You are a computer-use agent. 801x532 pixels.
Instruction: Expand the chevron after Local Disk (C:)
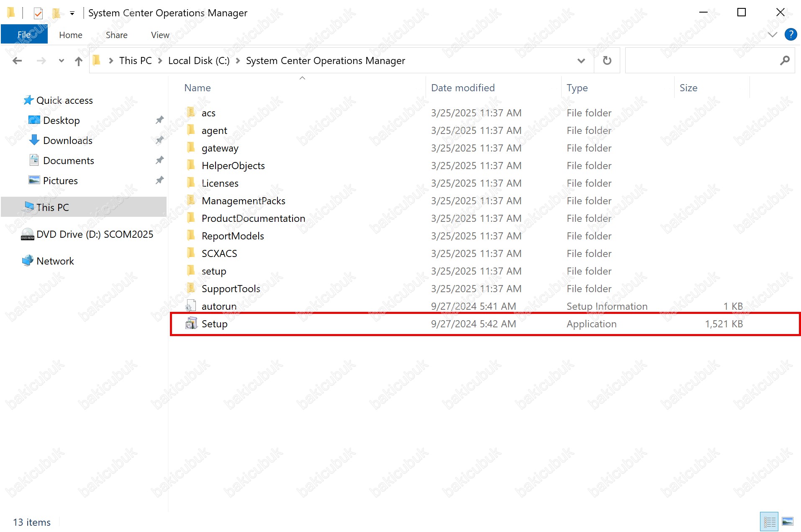pyautogui.click(x=238, y=61)
